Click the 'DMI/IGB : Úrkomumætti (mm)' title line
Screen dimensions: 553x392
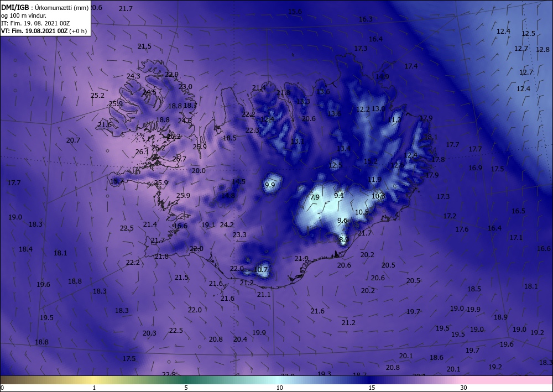coord(45,8)
